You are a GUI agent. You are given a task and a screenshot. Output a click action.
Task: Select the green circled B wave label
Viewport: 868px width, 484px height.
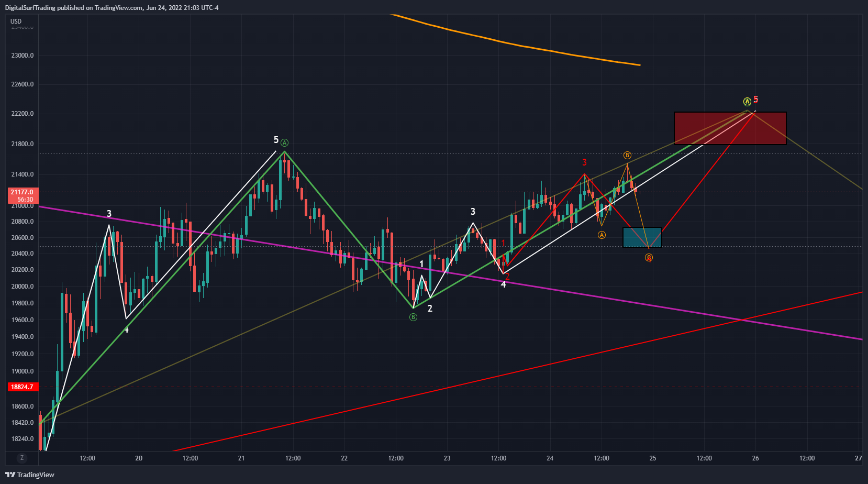pyautogui.click(x=413, y=317)
